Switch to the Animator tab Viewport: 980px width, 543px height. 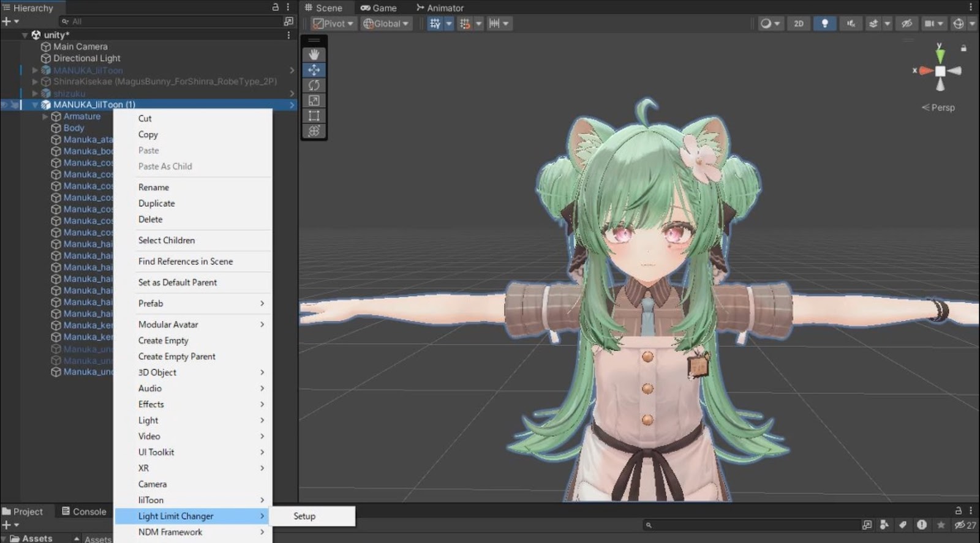pos(440,8)
